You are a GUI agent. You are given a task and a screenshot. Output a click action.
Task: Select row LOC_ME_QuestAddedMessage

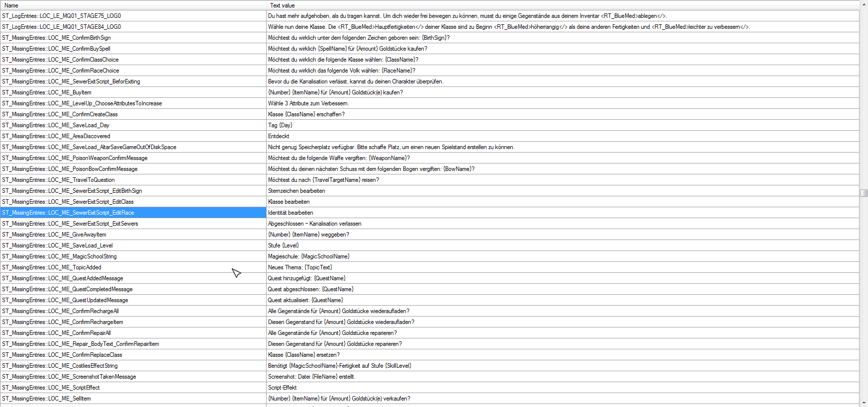tap(430, 278)
